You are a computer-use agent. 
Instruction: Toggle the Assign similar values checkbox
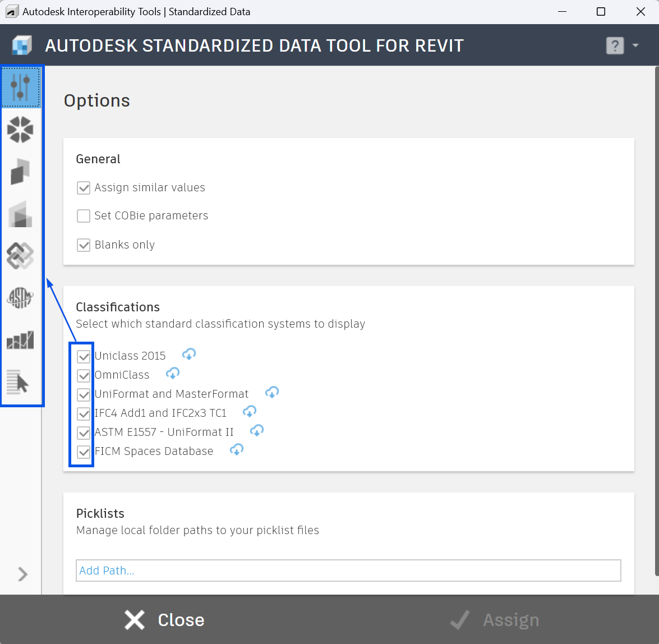tap(84, 188)
